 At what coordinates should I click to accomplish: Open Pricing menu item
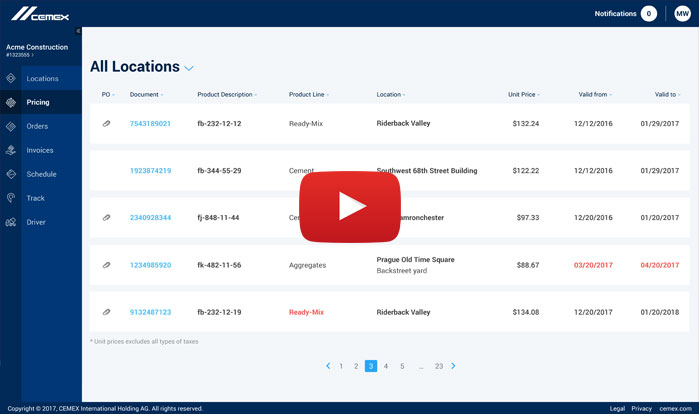click(x=38, y=102)
